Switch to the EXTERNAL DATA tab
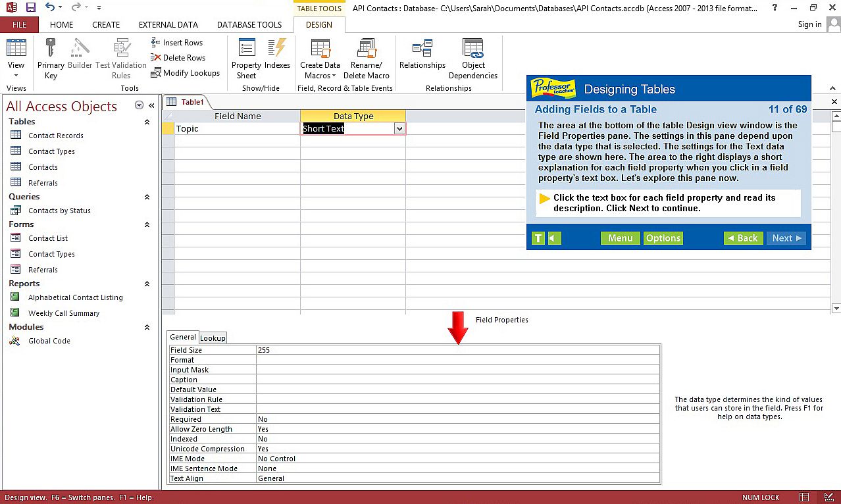 [x=168, y=24]
